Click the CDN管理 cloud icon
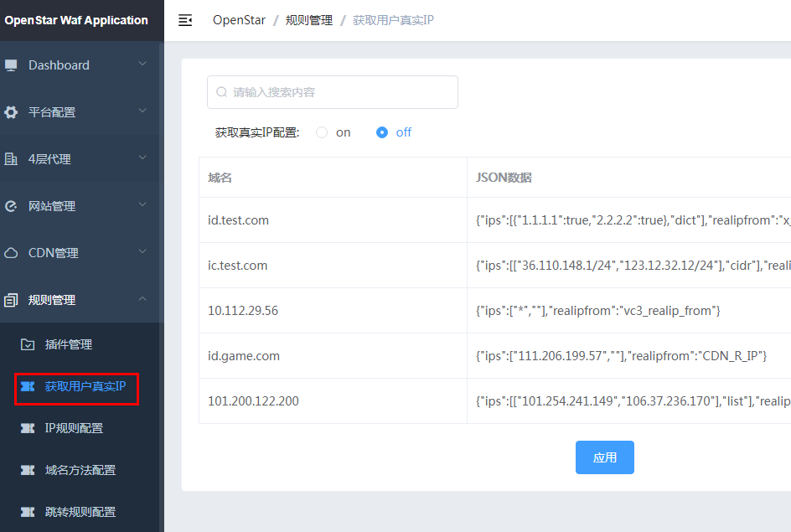This screenshot has width=791, height=532. point(11,253)
